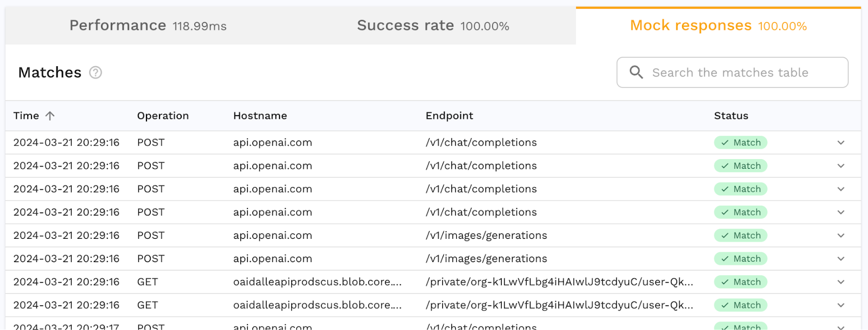The height and width of the screenshot is (330, 868).
Task: Click api.openai.com in the first table row
Action: point(272,143)
